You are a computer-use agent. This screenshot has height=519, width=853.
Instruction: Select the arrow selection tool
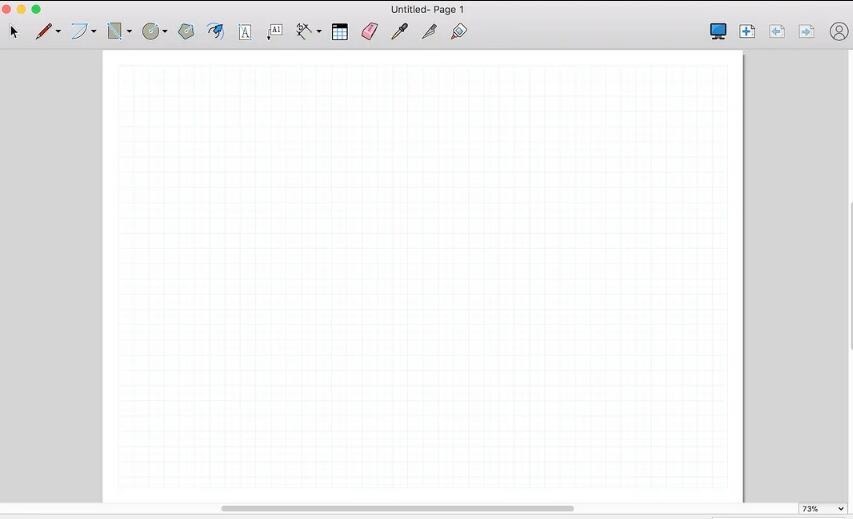(14, 32)
